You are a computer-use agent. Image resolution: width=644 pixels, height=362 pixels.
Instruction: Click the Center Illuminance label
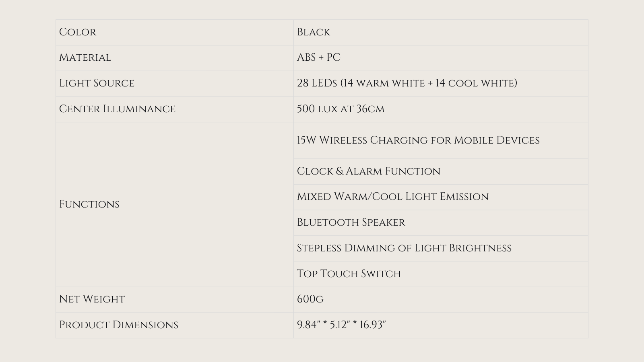[x=117, y=109]
